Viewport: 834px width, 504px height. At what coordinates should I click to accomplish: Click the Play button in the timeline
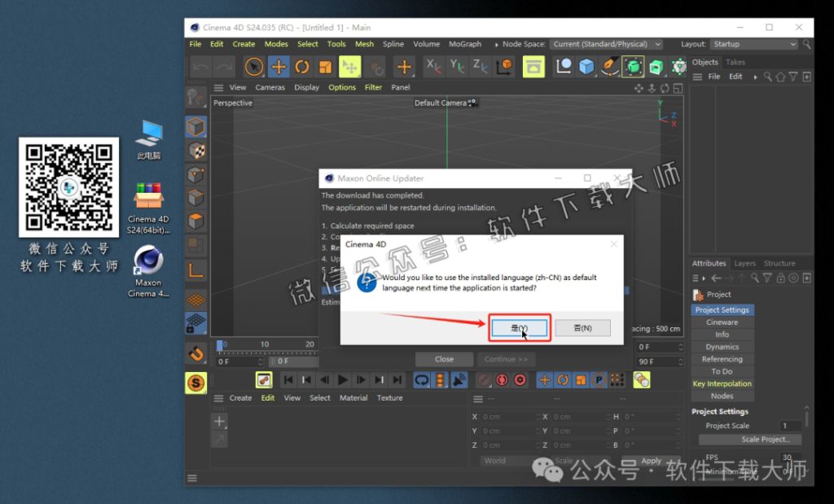click(343, 380)
